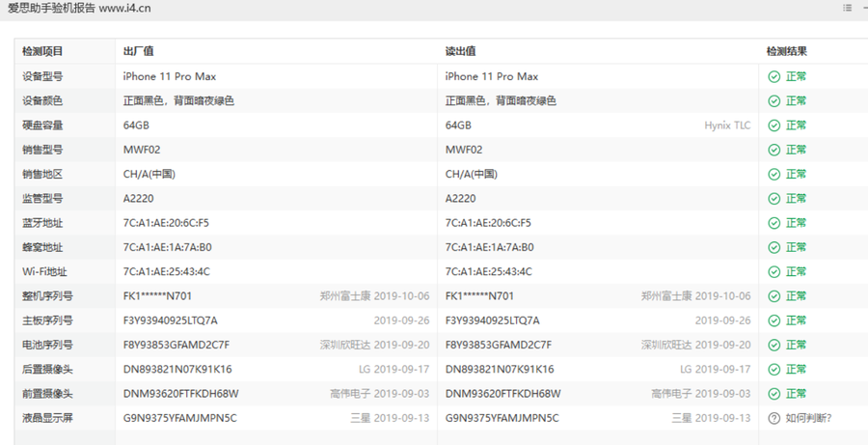Click CH/A(中国) in the 出厂值 column
Viewport: 868px width, 445px height.
pos(149,174)
